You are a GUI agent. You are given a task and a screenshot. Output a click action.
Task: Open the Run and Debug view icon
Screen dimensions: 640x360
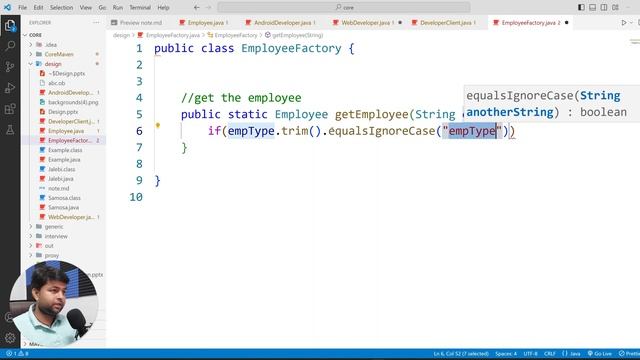pos(10,88)
